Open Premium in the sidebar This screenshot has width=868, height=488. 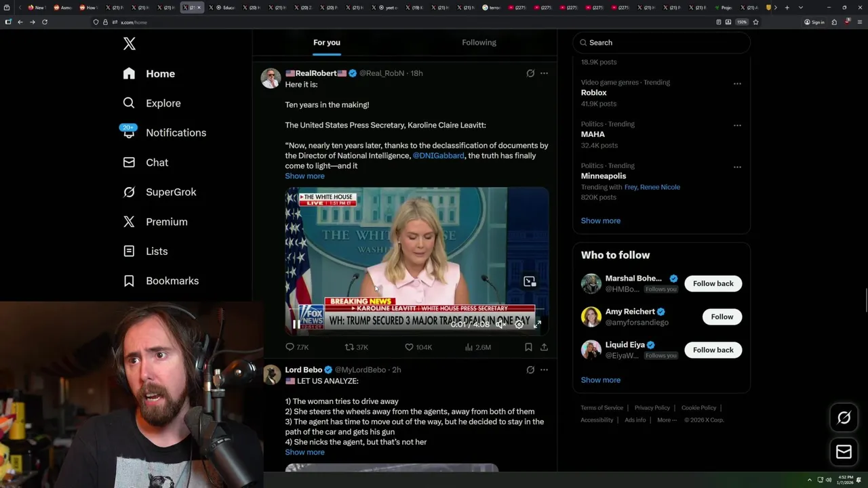point(155,222)
